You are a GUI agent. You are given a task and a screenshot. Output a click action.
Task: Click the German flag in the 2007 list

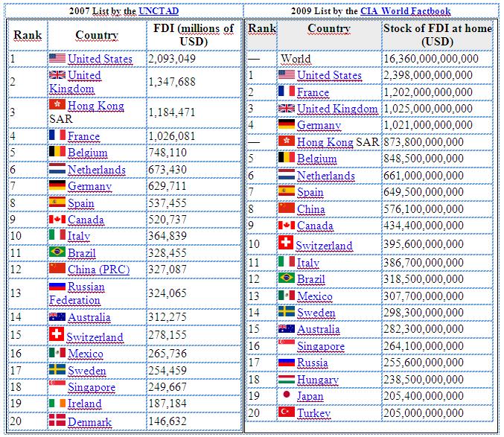(x=57, y=185)
